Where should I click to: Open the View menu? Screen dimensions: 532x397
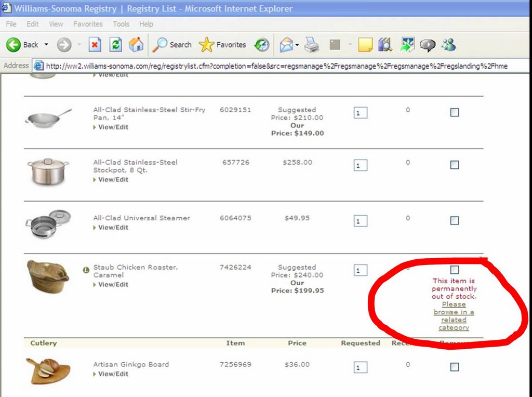[x=56, y=24]
